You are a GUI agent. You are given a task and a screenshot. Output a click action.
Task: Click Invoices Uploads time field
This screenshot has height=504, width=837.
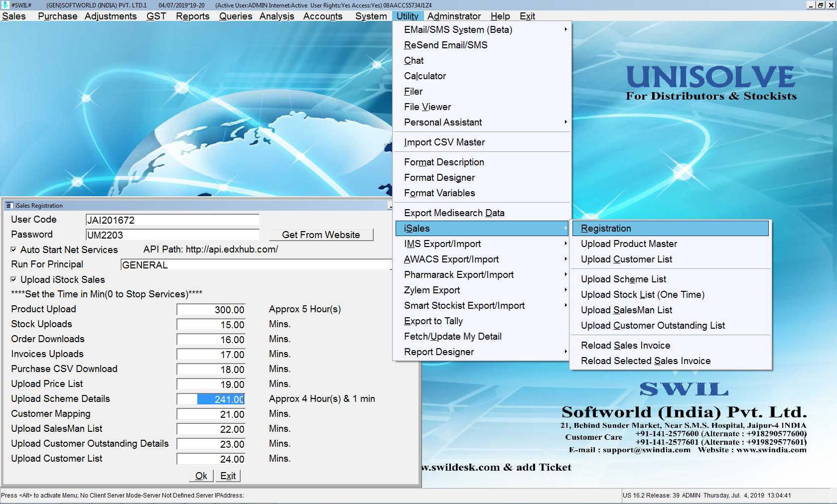[x=211, y=354]
